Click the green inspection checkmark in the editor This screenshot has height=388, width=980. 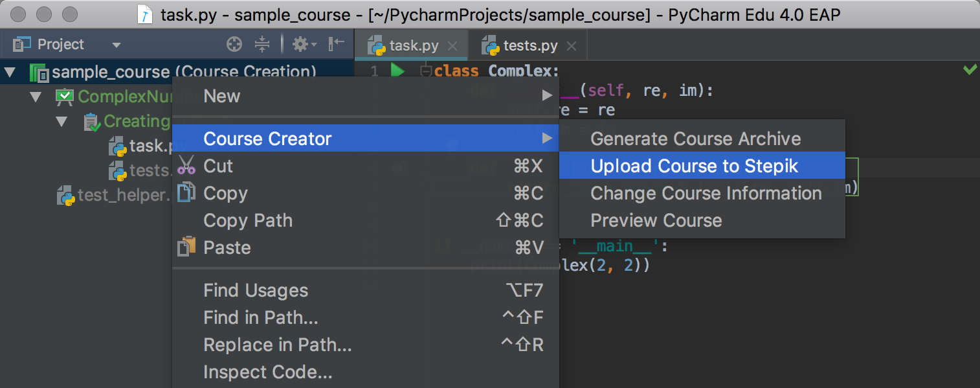pos(970,69)
